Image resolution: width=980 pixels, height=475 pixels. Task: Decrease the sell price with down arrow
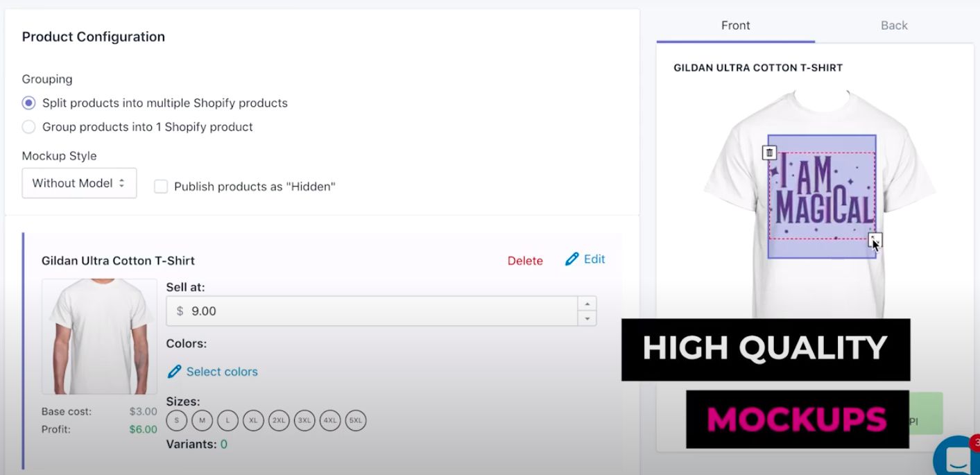587,318
